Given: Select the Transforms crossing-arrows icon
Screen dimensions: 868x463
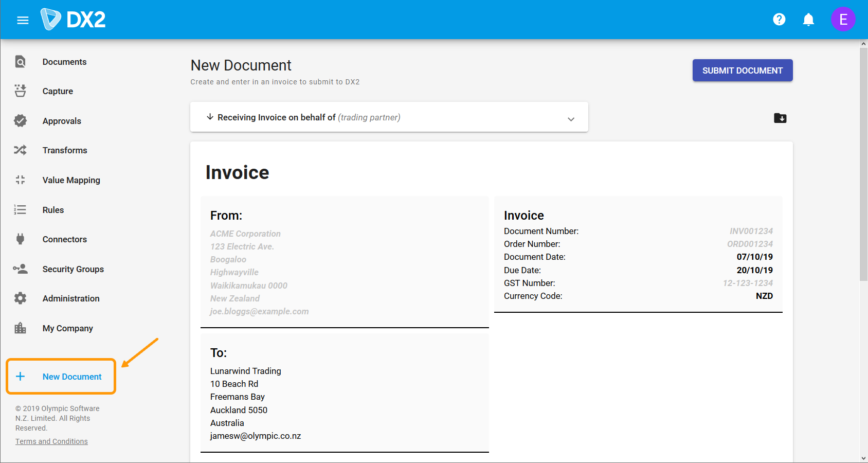Looking at the screenshot, I should 20,150.
